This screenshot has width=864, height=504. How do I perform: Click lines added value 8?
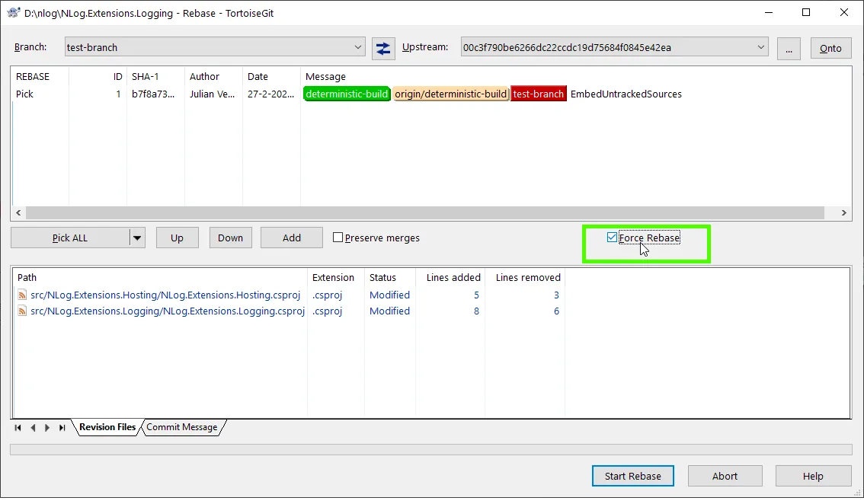click(x=476, y=311)
